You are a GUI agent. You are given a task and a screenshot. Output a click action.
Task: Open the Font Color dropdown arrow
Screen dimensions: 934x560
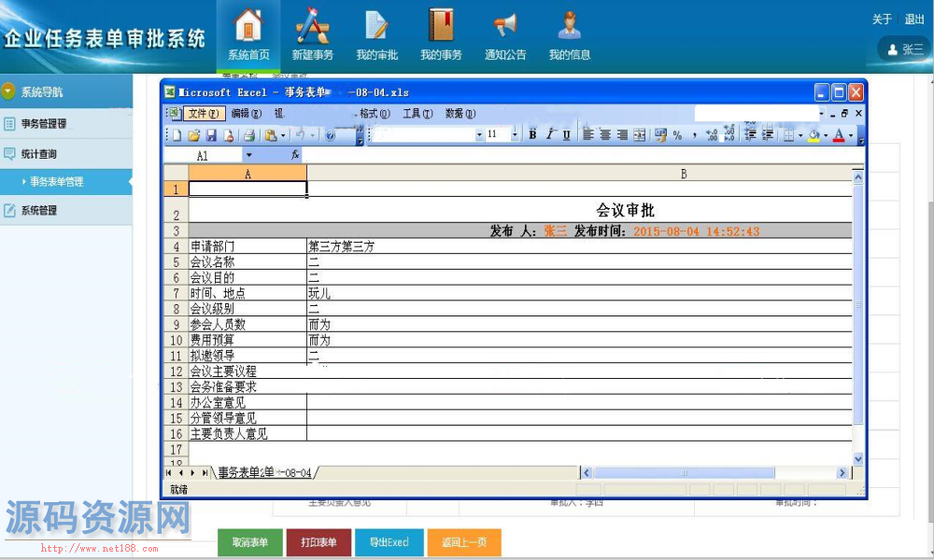tap(851, 135)
